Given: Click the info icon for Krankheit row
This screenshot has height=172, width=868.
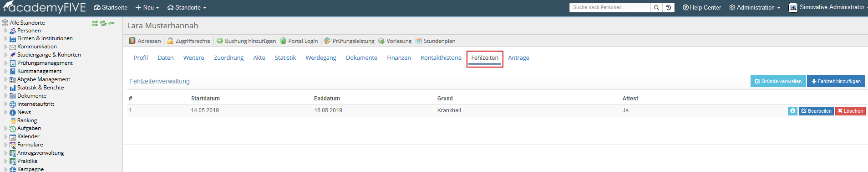Looking at the screenshot, I should (792, 111).
